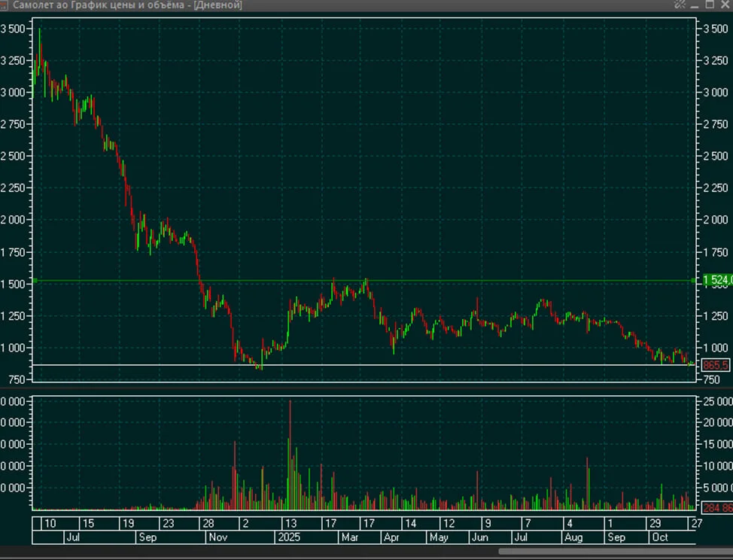Click the red 865.5 current price label
The height and width of the screenshot is (560, 733).
click(715, 364)
